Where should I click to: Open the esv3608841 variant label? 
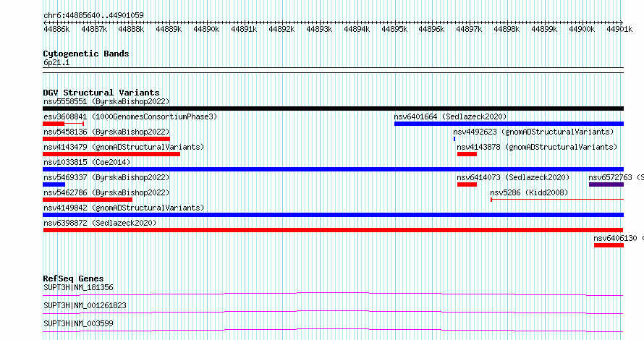click(130, 116)
